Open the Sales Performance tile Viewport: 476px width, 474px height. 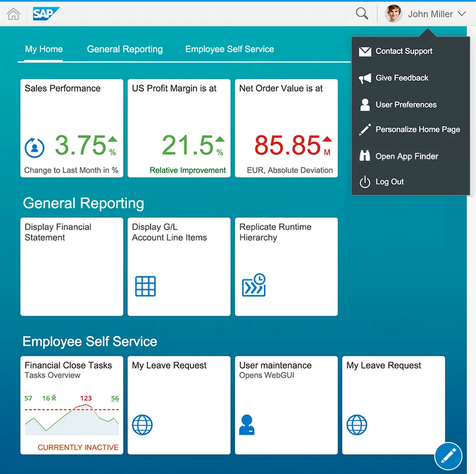[x=71, y=128]
